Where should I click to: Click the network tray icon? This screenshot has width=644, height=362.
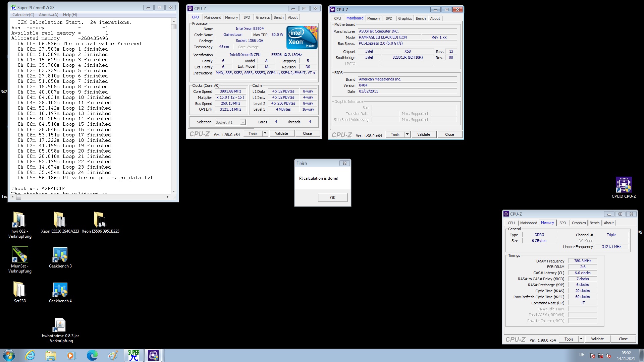pyautogui.click(x=600, y=356)
